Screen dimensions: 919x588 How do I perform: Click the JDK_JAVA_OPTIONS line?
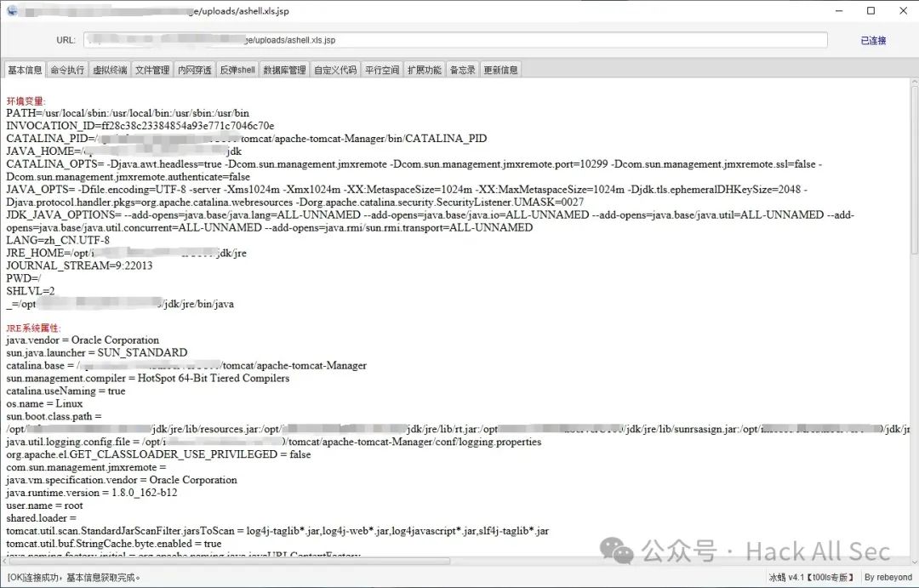pyautogui.click(x=431, y=221)
